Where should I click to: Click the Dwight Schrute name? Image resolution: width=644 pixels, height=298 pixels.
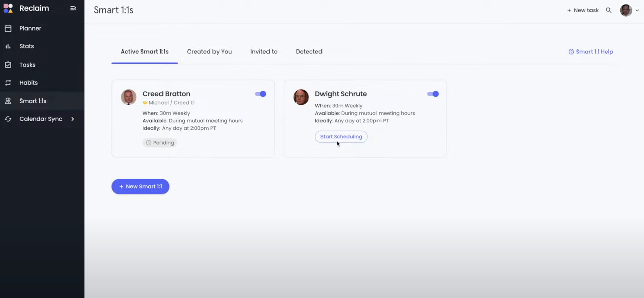(x=341, y=94)
